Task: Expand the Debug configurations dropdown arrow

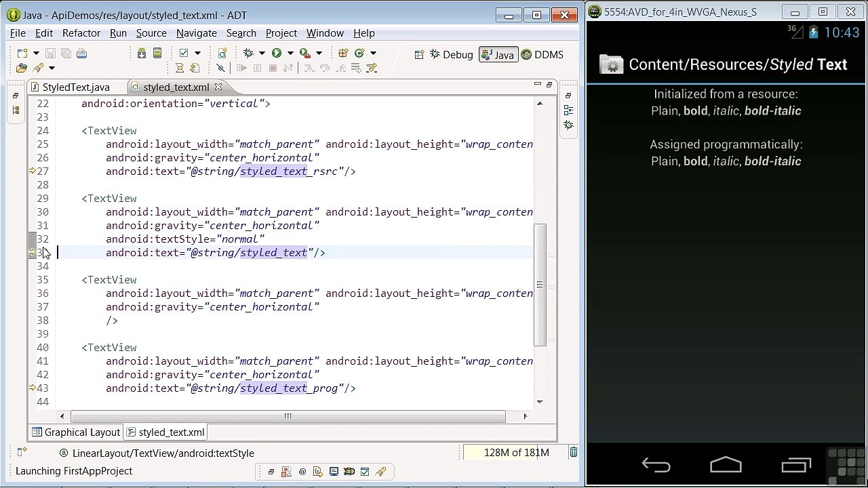Action: point(262,53)
